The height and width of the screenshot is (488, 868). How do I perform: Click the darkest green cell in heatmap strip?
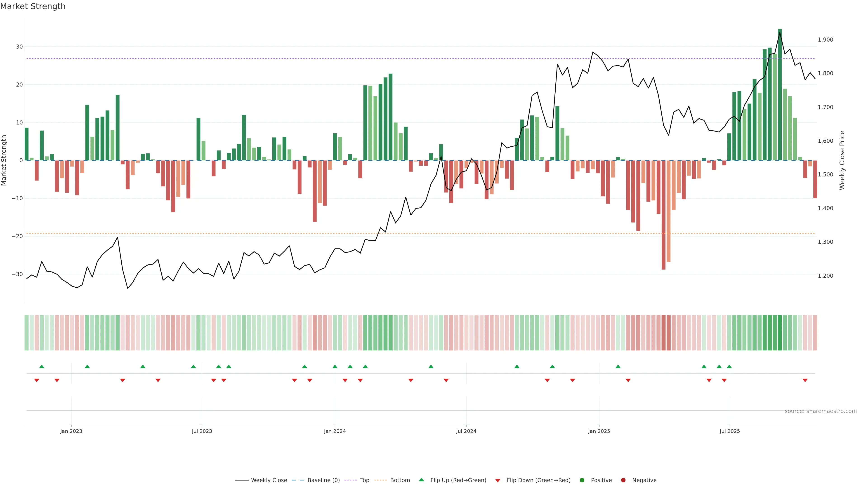click(780, 333)
